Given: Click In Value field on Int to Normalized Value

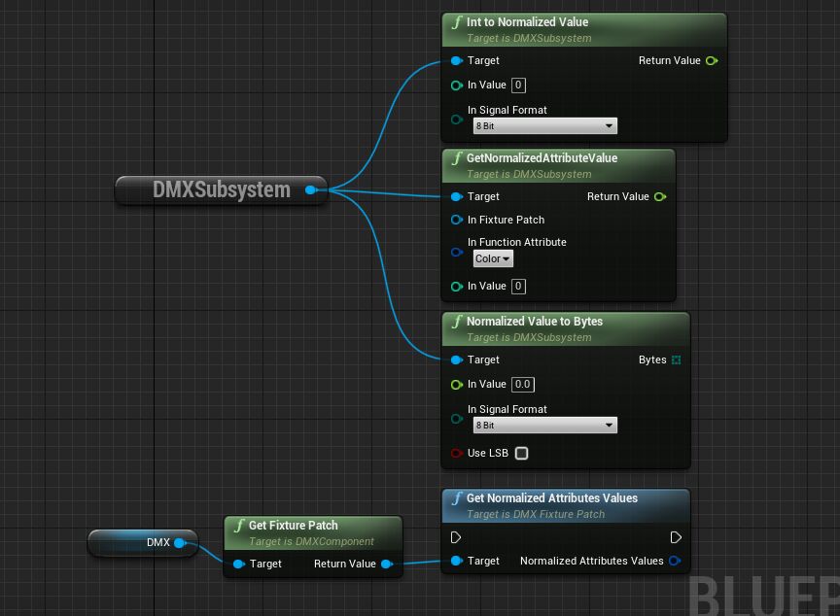Looking at the screenshot, I should pos(517,85).
